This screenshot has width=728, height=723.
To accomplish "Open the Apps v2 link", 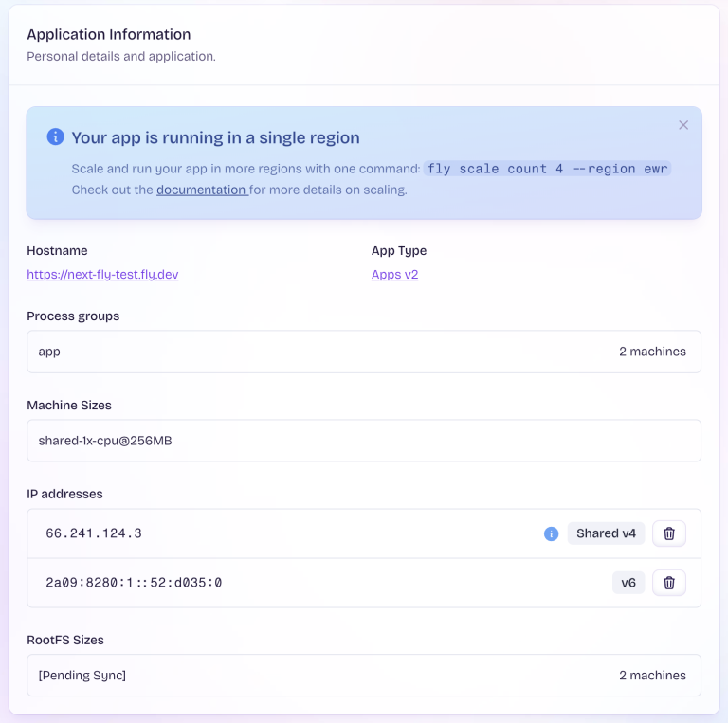I will pos(394,275).
